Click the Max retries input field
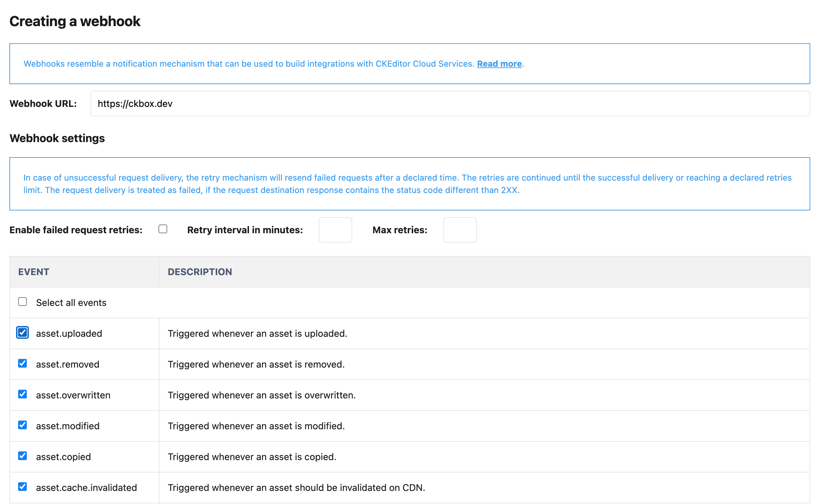 (x=459, y=229)
